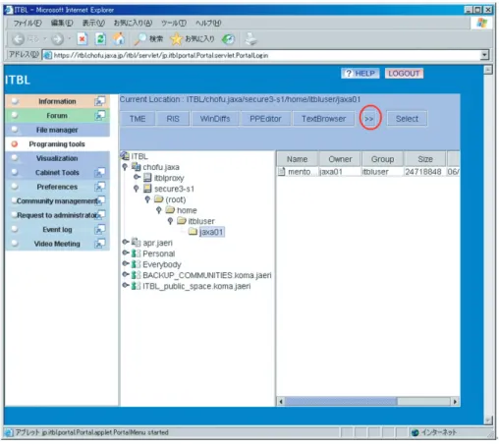Click the >> more tools button
499x448 pixels.
pos(369,119)
